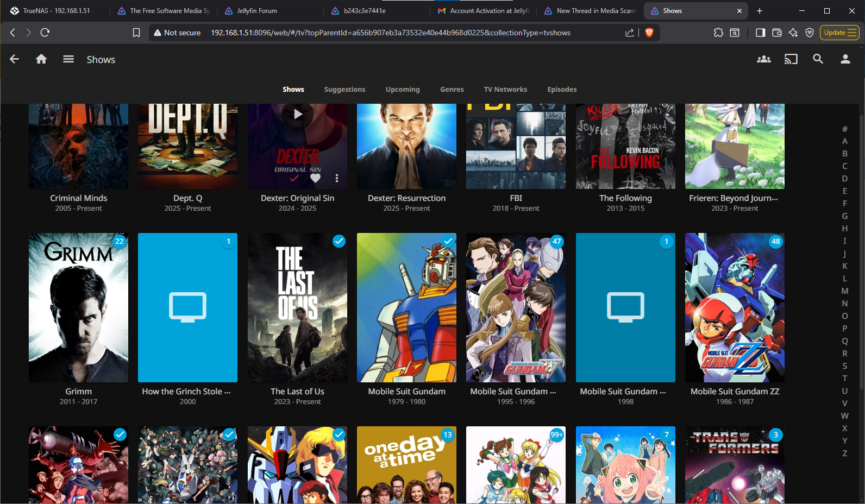
Task: Click the SyncPlay group icon
Action: 764,59
